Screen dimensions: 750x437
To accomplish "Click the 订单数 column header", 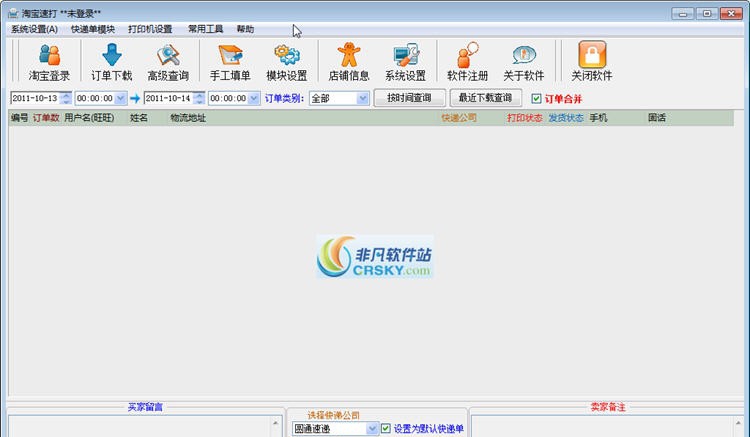I will click(46, 118).
